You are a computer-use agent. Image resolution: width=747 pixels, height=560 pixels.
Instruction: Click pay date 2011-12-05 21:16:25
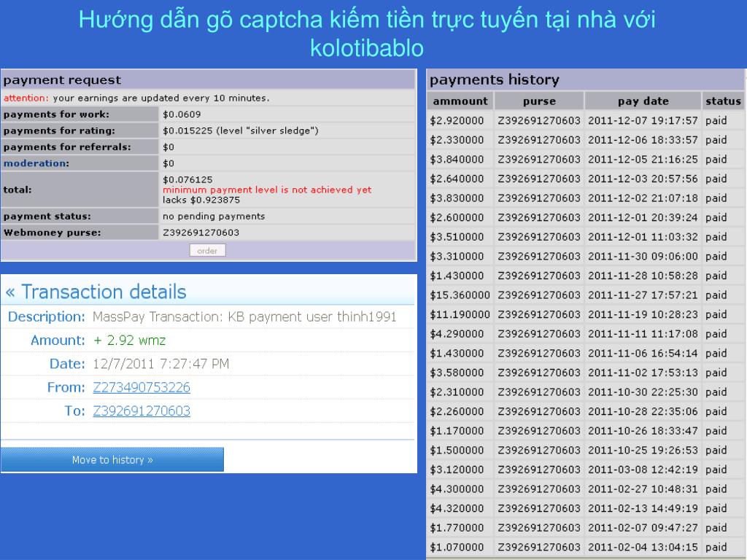[x=643, y=160]
